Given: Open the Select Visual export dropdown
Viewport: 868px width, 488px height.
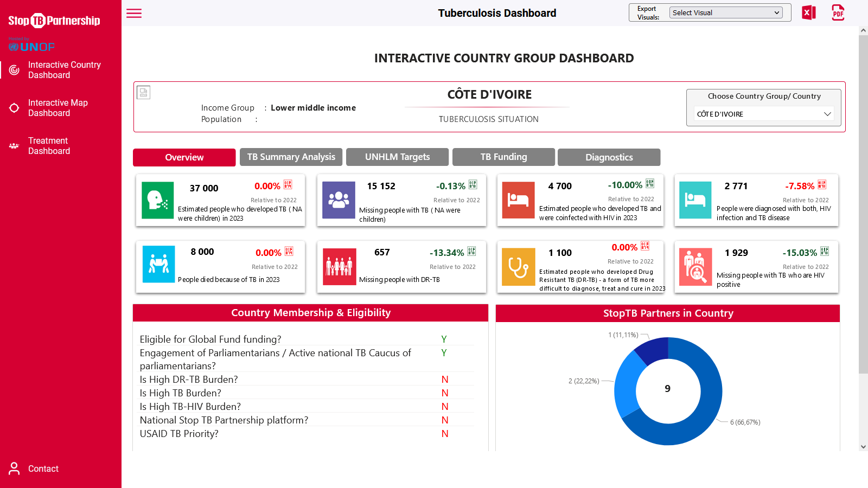Looking at the screenshot, I should coord(726,12).
